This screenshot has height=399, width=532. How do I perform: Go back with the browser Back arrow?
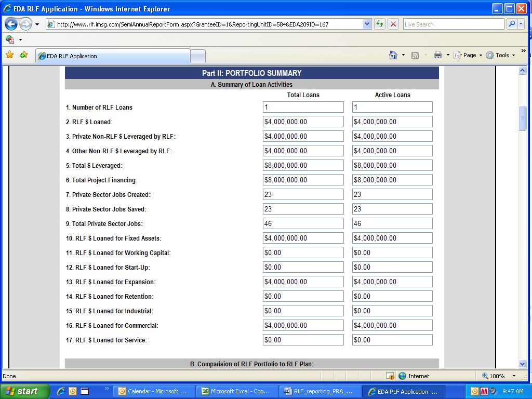pos(11,24)
